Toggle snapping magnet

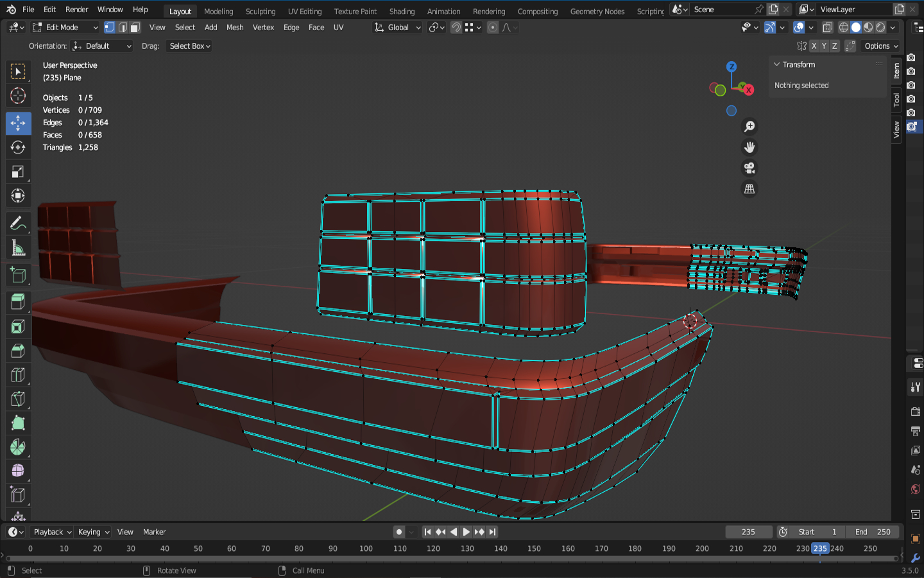[x=456, y=28]
